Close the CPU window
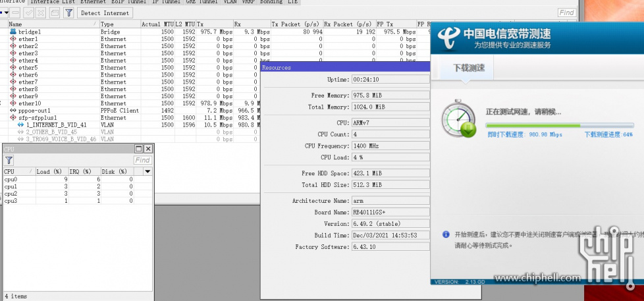 [148, 149]
